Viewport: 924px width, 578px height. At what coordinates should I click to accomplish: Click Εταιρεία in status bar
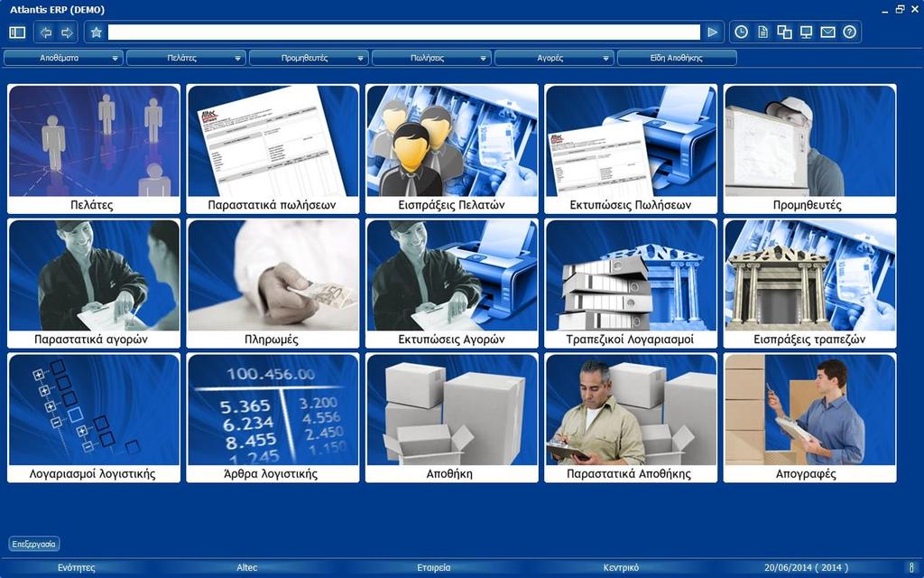tap(434, 567)
